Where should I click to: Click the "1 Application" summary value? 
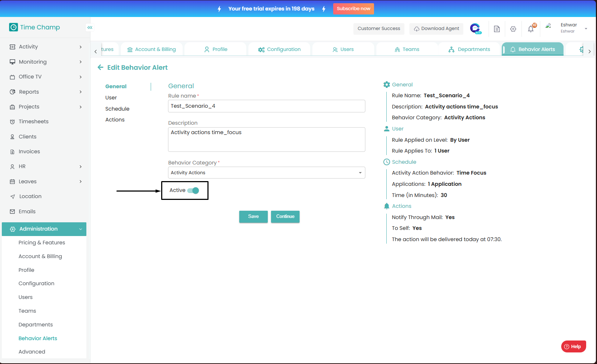[444, 184]
